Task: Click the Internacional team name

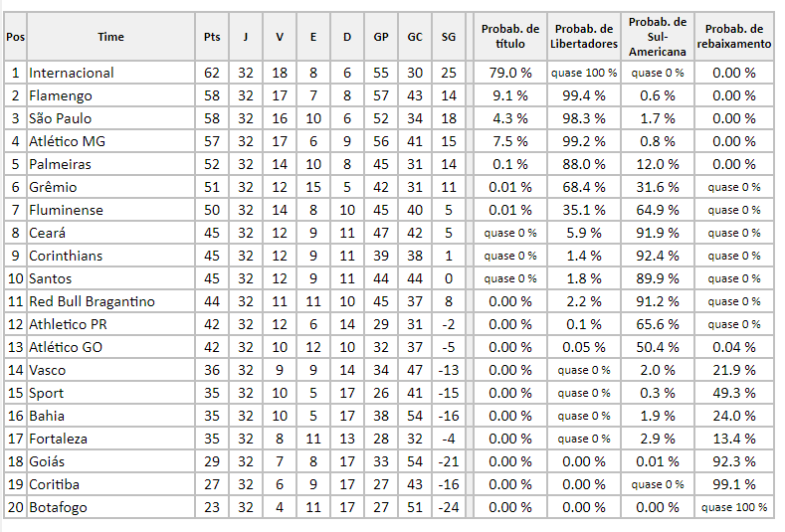Action: [72, 73]
